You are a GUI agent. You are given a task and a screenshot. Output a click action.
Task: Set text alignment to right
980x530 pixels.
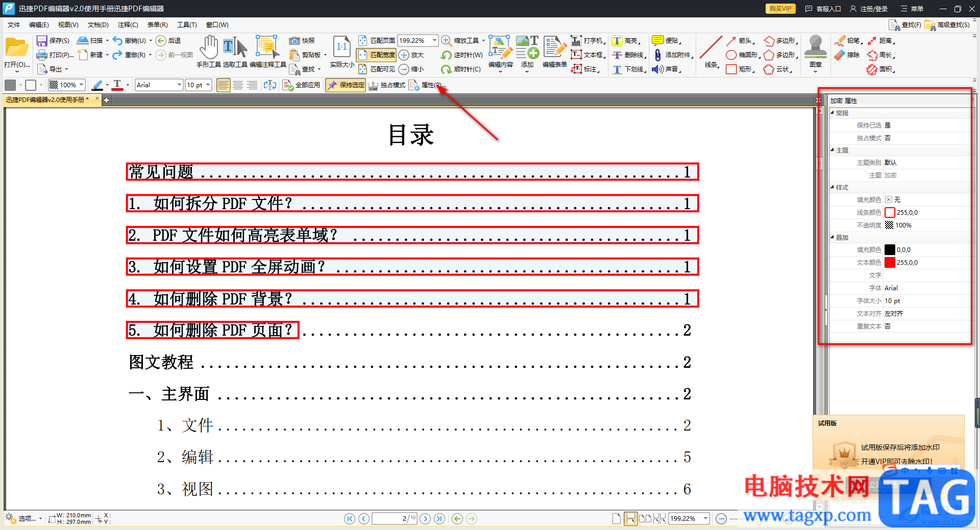pos(252,85)
